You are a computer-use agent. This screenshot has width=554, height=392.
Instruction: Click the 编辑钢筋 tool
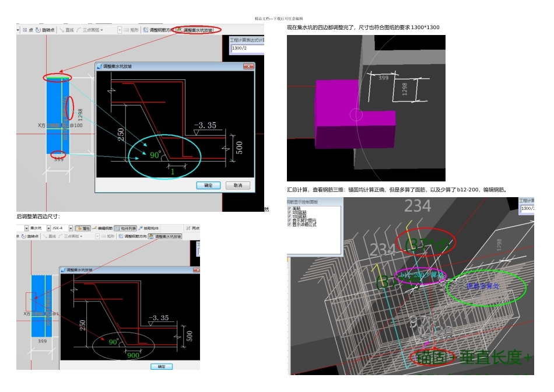pos(101,228)
